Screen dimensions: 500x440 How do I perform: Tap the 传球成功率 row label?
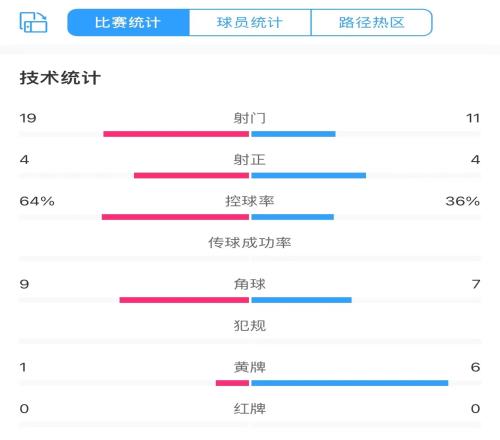click(x=250, y=243)
